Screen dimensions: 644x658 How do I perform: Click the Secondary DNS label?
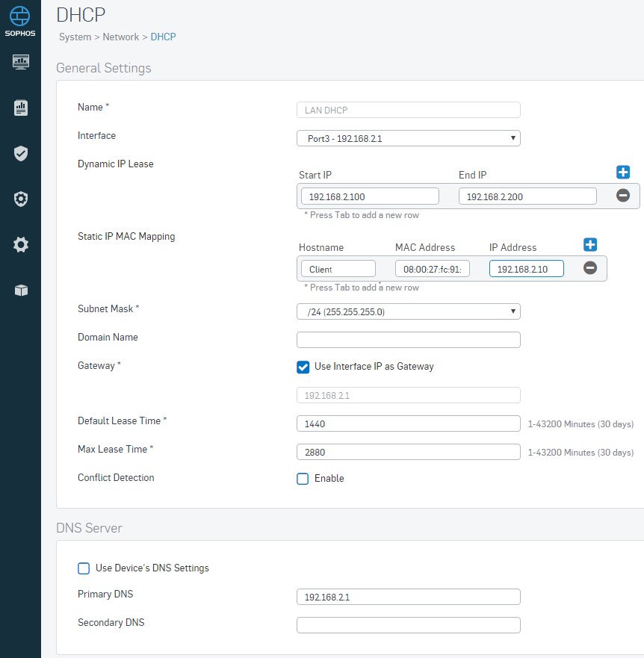coord(111,623)
